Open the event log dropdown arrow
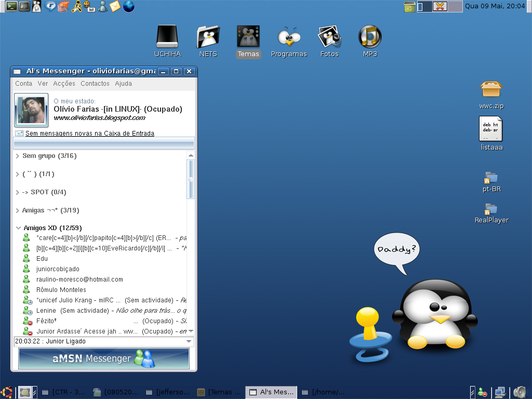 point(189,341)
